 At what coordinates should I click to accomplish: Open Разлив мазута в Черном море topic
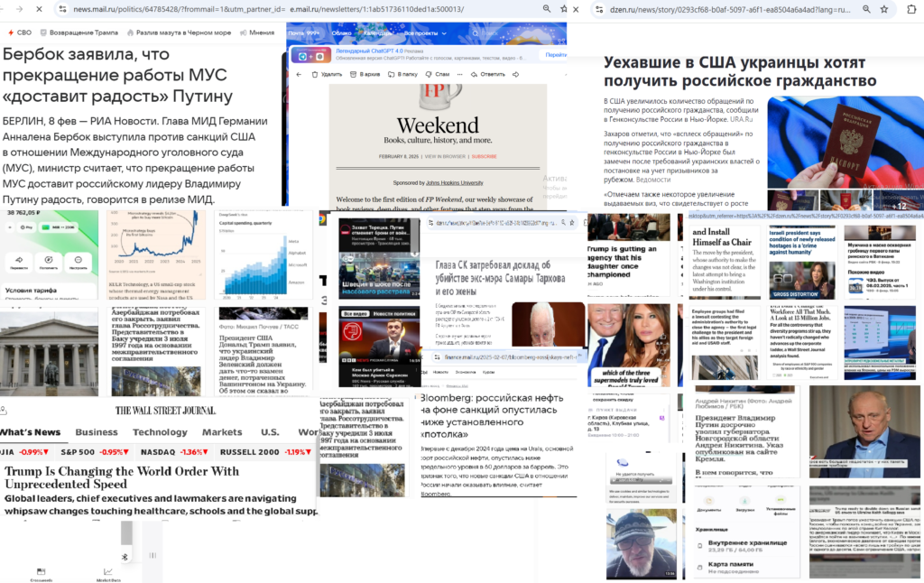pos(180,32)
